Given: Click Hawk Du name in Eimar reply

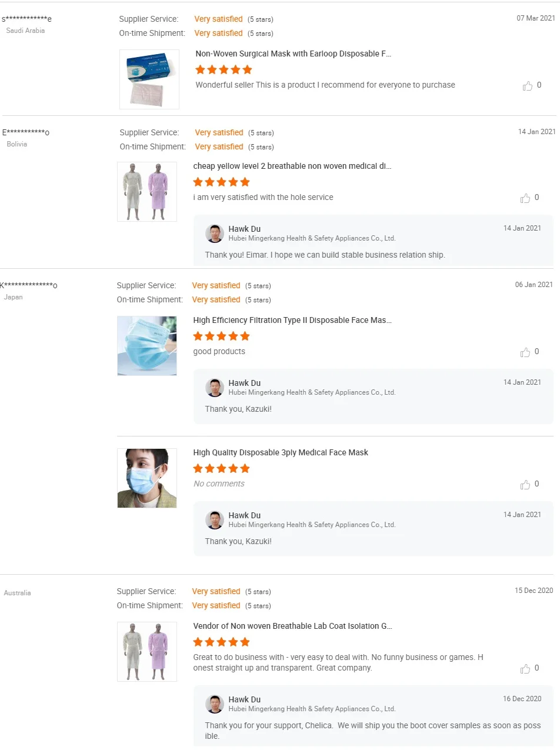Looking at the screenshot, I should coord(245,229).
